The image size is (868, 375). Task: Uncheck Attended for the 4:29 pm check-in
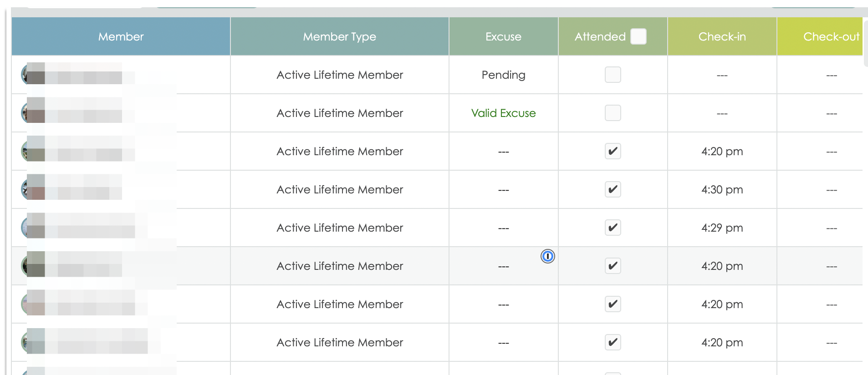pos(613,228)
